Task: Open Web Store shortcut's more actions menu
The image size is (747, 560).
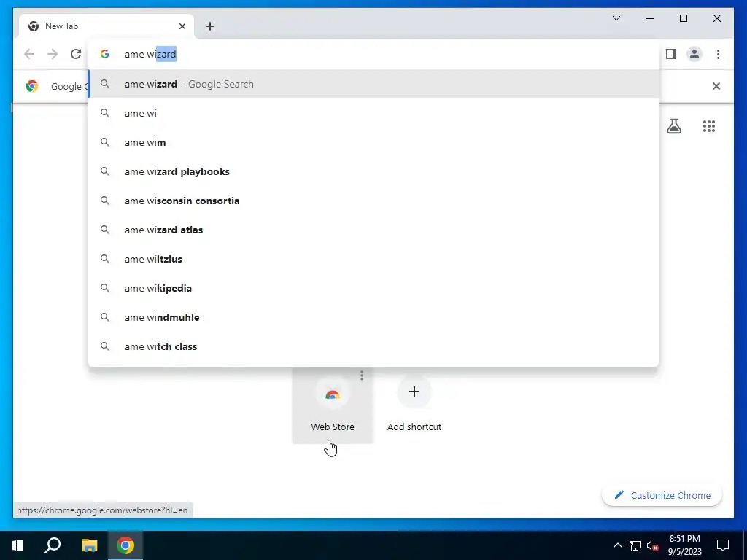Action: point(362,376)
